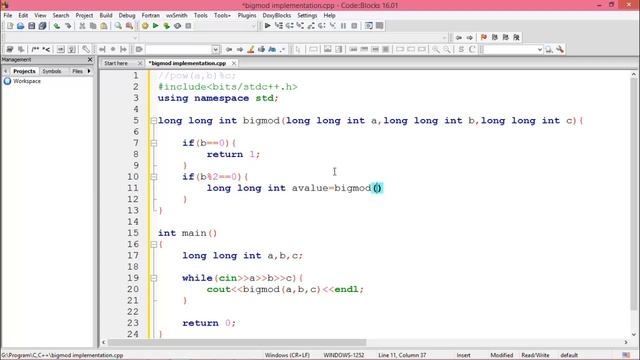Click the New file icon

pyautogui.click(x=10, y=26)
